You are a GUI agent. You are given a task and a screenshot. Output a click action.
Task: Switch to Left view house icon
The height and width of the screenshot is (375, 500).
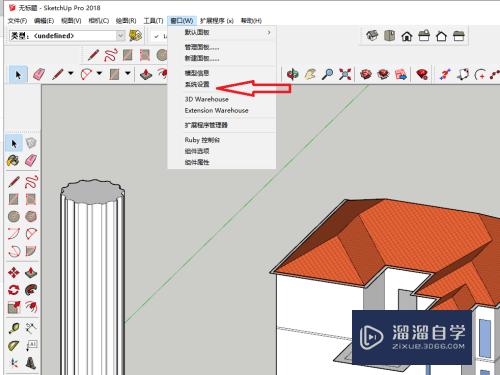(459, 36)
